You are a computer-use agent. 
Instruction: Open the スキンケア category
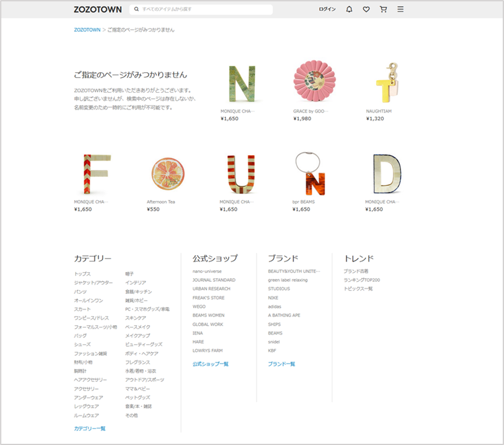coord(135,318)
